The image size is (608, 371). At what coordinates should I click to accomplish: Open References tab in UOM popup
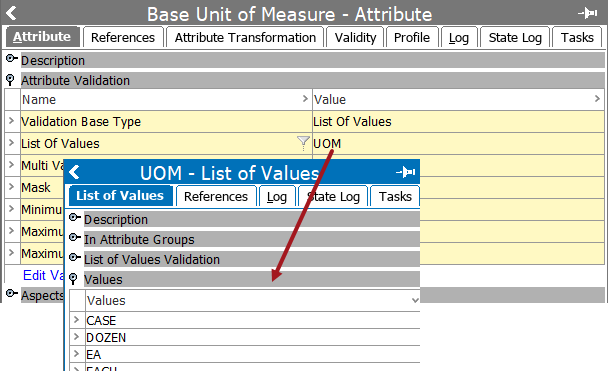click(216, 197)
